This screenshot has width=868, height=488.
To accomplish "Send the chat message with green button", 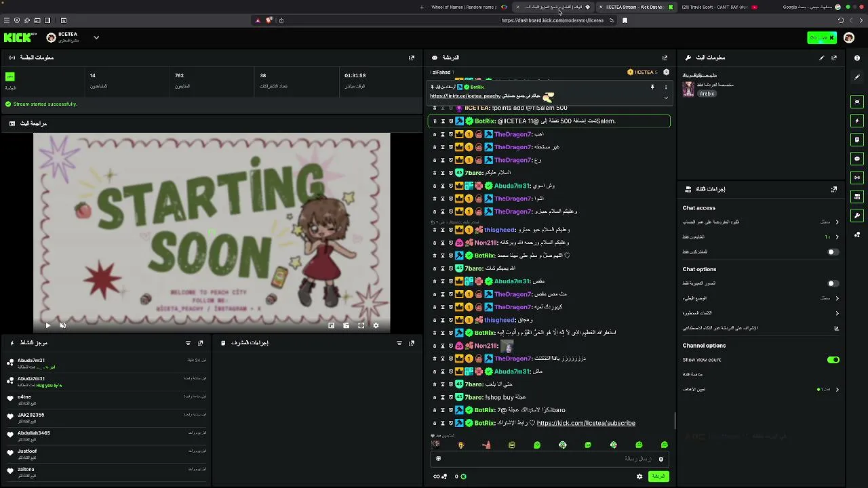I will point(658,476).
